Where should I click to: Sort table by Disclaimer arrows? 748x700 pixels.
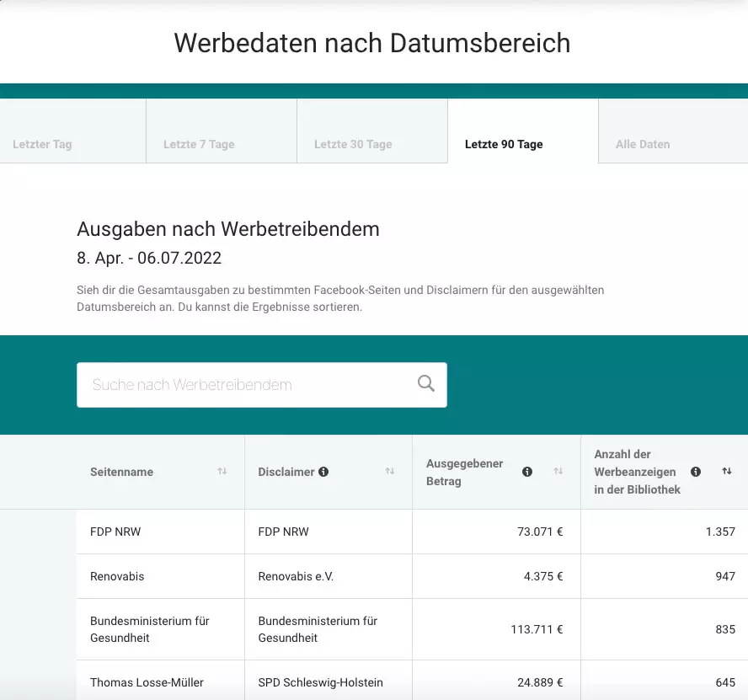coord(390,472)
